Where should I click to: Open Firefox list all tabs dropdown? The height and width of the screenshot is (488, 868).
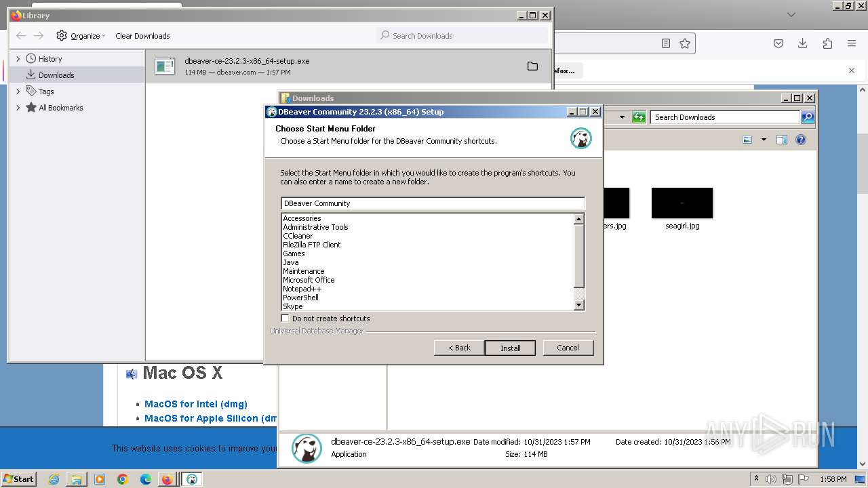791,14
